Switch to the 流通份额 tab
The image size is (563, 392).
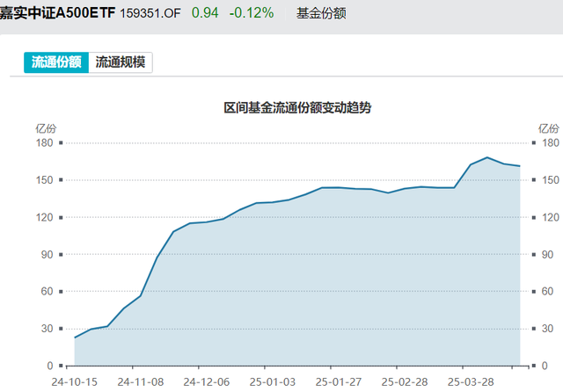(56, 62)
